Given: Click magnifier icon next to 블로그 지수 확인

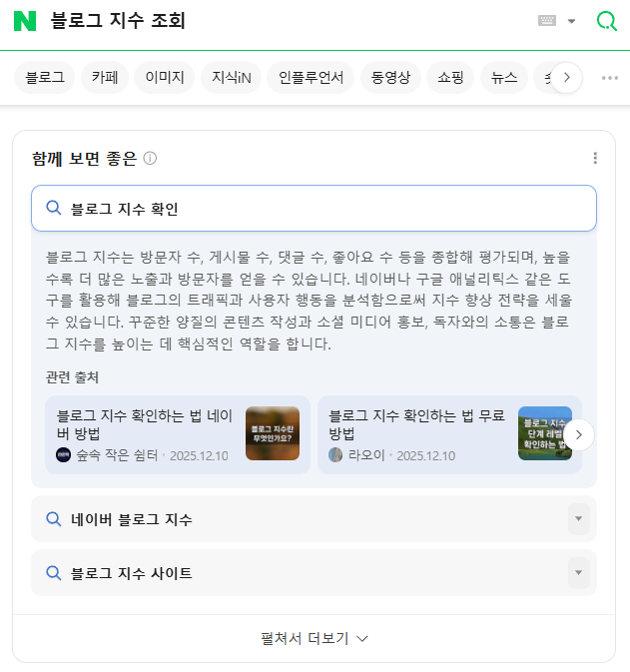Looking at the screenshot, I should (54, 209).
